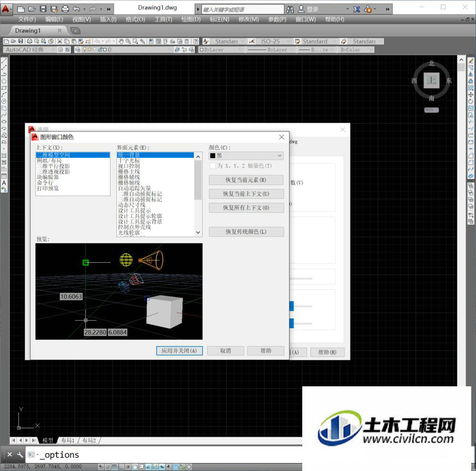476x471 pixels.
Task: Open the ByLayer linetype dropdown
Action: (x=270, y=49)
